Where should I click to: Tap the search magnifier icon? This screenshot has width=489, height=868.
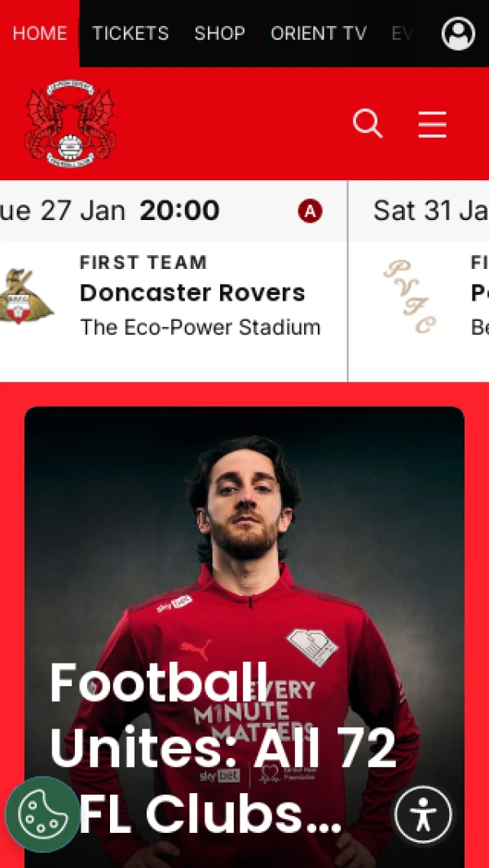[368, 123]
